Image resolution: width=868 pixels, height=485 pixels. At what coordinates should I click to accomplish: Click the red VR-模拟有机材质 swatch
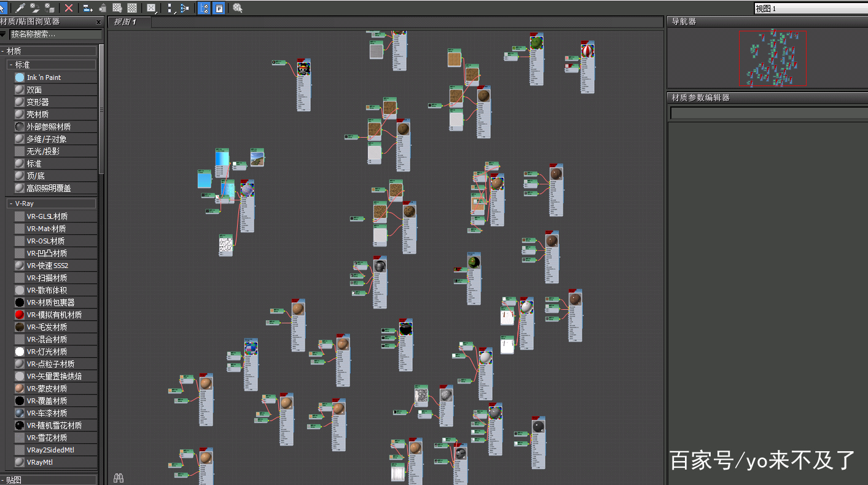[20, 315]
